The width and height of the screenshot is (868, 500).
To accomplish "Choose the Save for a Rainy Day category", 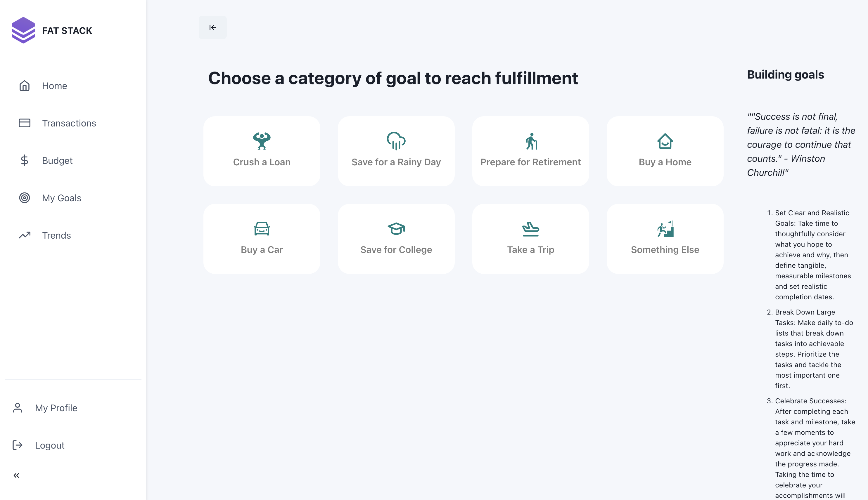I will pyautogui.click(x=396, y=151).
